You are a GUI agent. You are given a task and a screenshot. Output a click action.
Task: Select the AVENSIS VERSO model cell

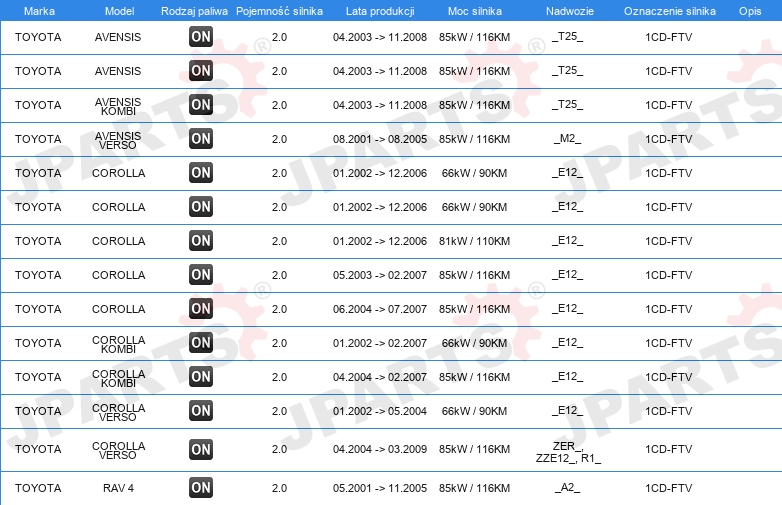tap(118, 140)
